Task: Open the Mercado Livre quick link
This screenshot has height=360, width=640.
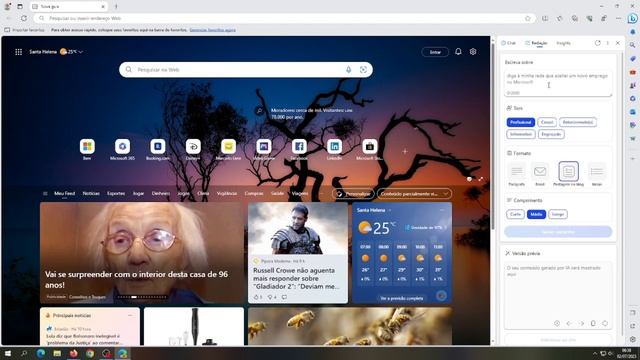Action: [228, 149]
